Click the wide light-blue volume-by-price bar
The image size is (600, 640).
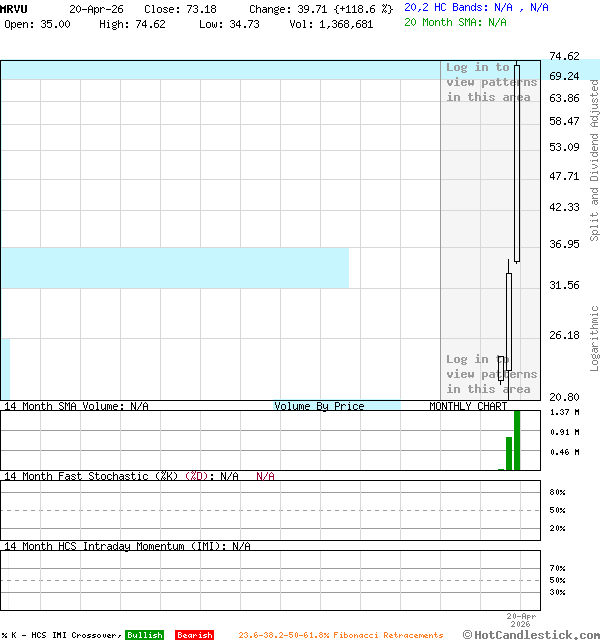pos(175,267)
